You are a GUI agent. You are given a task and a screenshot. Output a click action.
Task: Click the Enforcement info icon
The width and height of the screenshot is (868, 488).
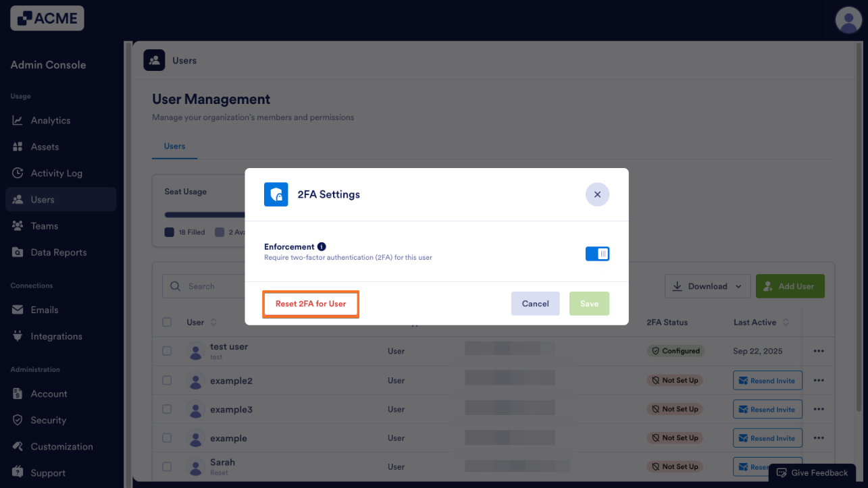[322, 247]
